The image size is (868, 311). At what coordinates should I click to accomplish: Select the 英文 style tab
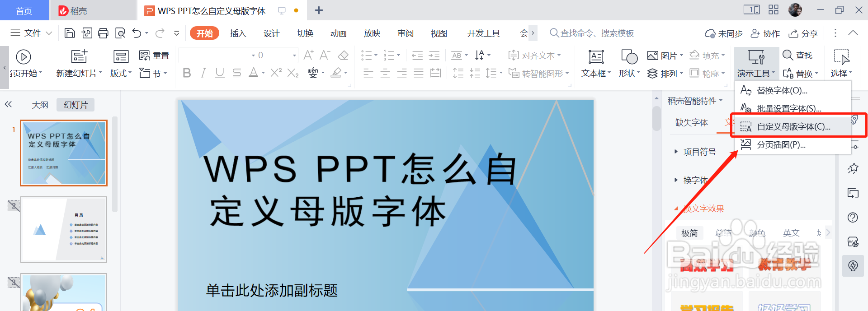point(791,233)
